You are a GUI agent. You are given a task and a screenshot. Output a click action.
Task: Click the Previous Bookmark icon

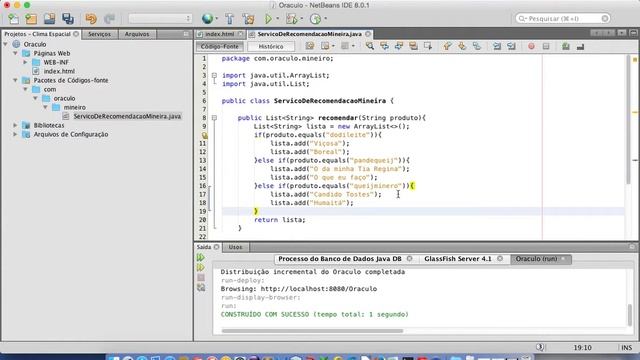pyautogui.click(x=447, y=47)
